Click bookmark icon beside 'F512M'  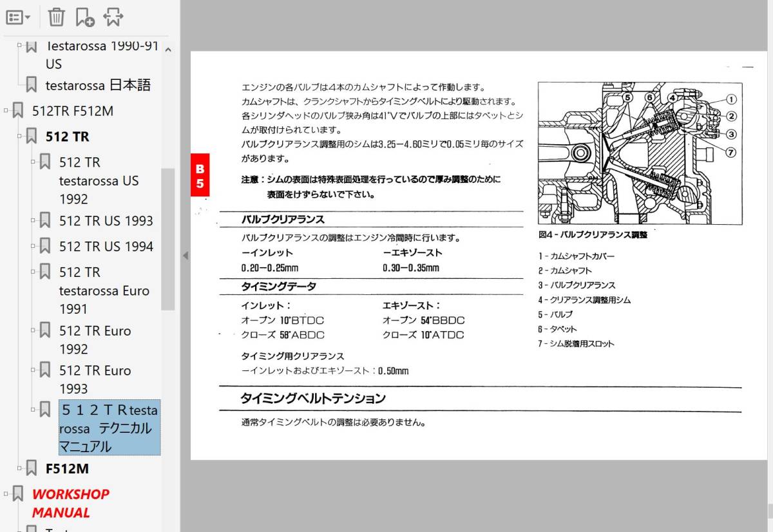[x=31, y=468]
